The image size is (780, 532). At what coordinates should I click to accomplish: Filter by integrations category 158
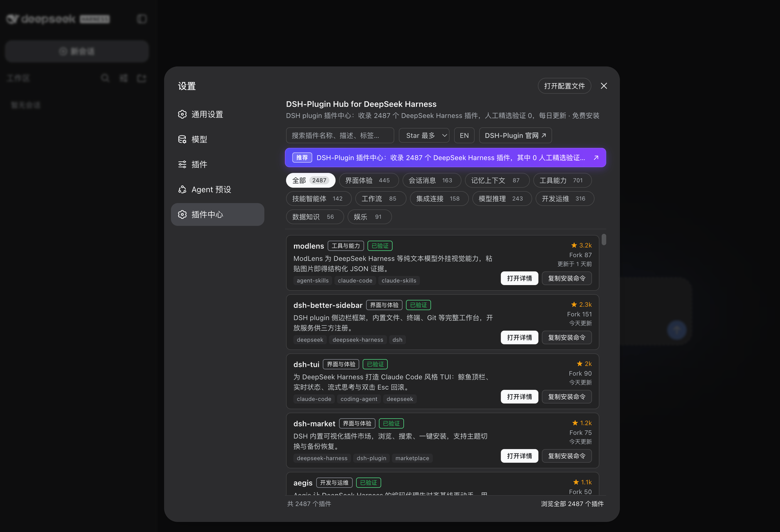point(439,199)
